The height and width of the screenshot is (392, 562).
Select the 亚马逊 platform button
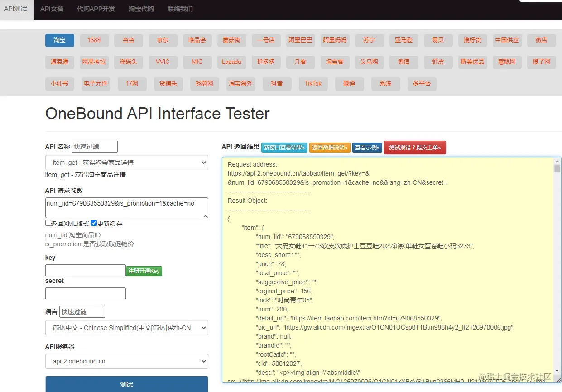click(x=403, y=40)
